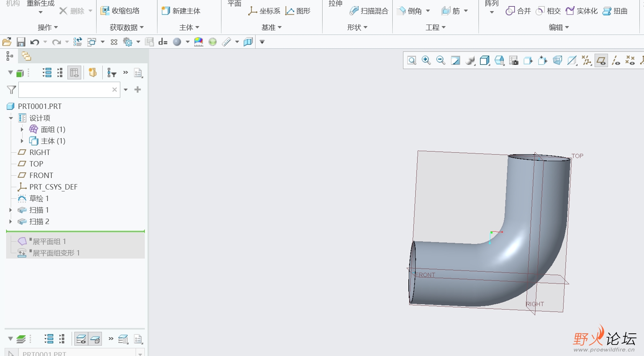Open model tree settings document icon
This screenshot has height=356, width=644.
pos(138,73)
